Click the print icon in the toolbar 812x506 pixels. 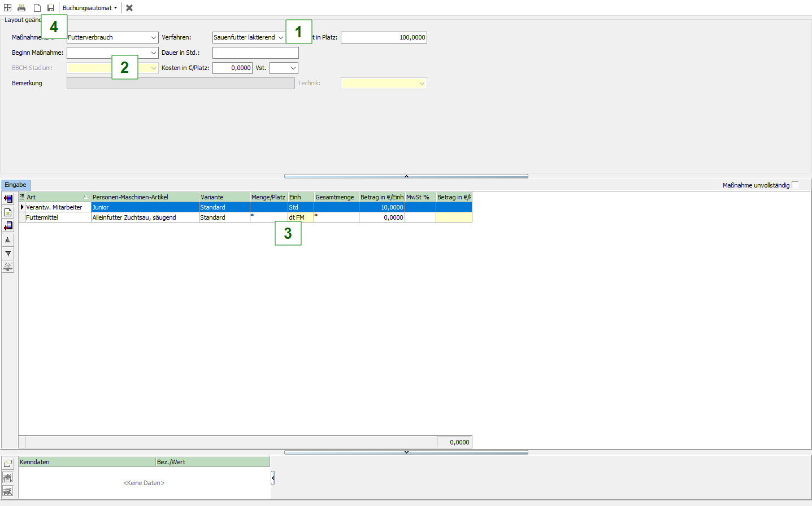coord(21,8)
